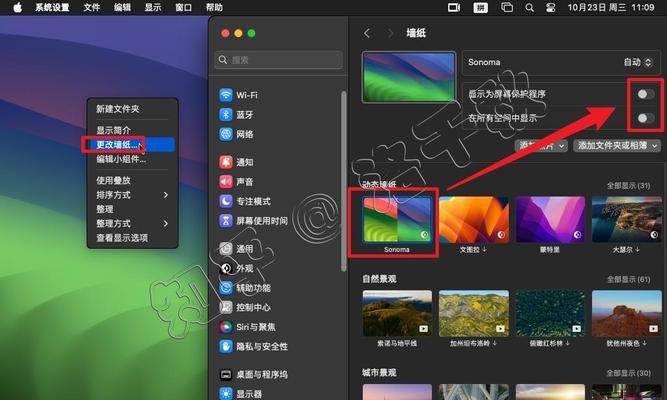
Task: Click the settings search field
Action: point(279,60)
